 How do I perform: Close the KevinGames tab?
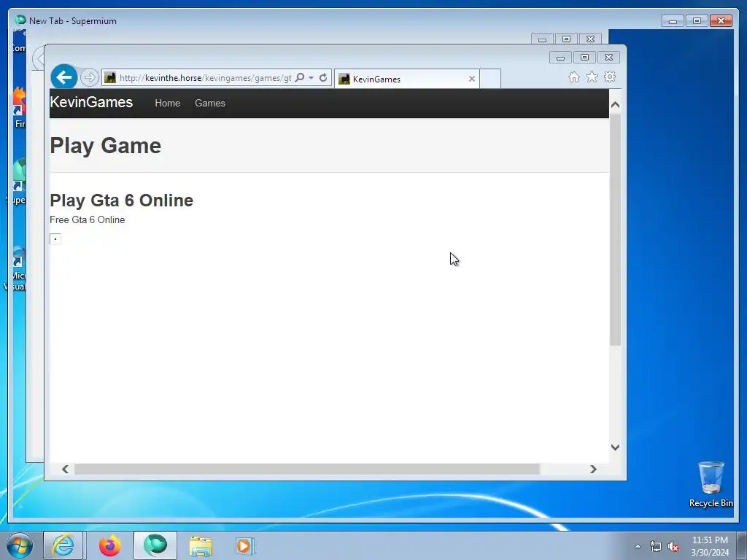pyautogui.click(x=472, y=79)
